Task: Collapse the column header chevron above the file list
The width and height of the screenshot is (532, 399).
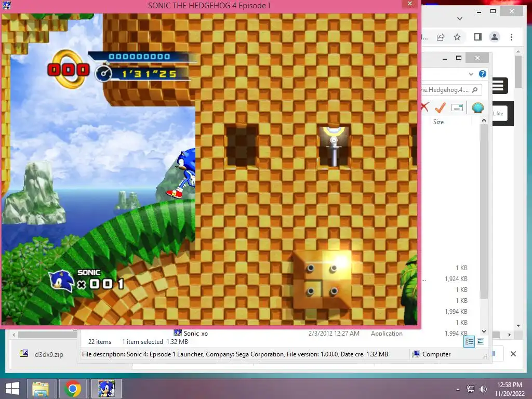Action: [484, 120]
